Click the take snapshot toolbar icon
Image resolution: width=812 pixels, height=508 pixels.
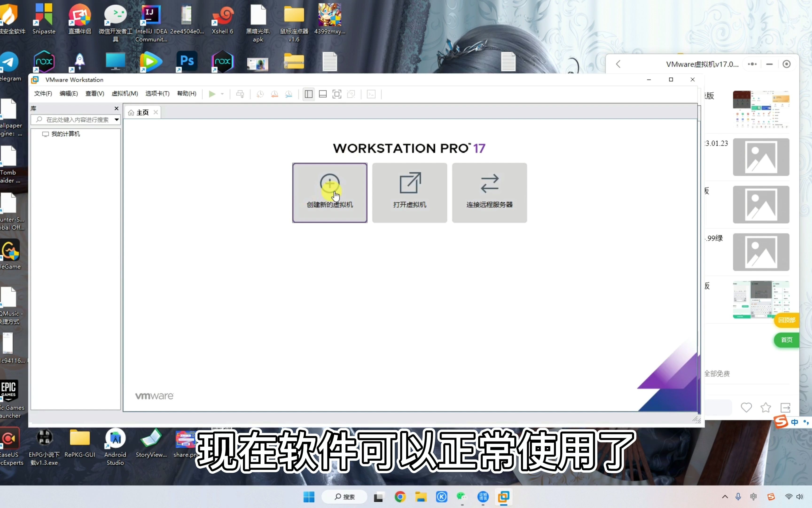pyautogui.click(x=260, y=94)
